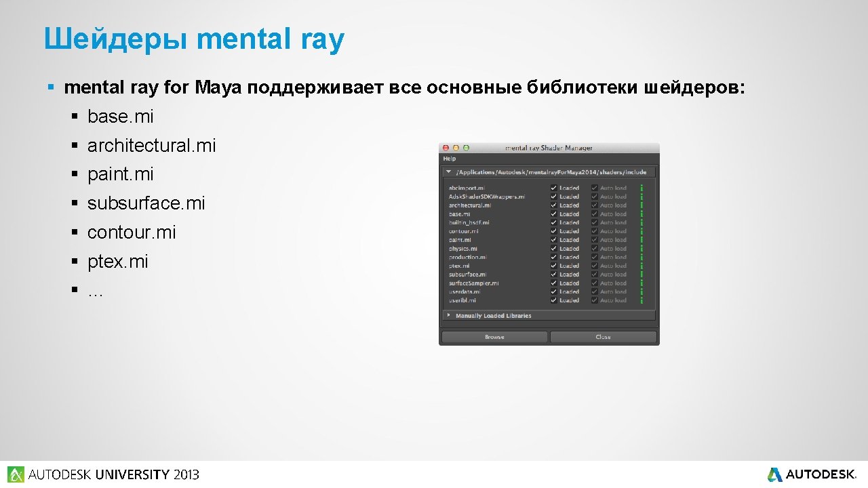Click the Autodesk University 2013 logo

coord(104,474)
